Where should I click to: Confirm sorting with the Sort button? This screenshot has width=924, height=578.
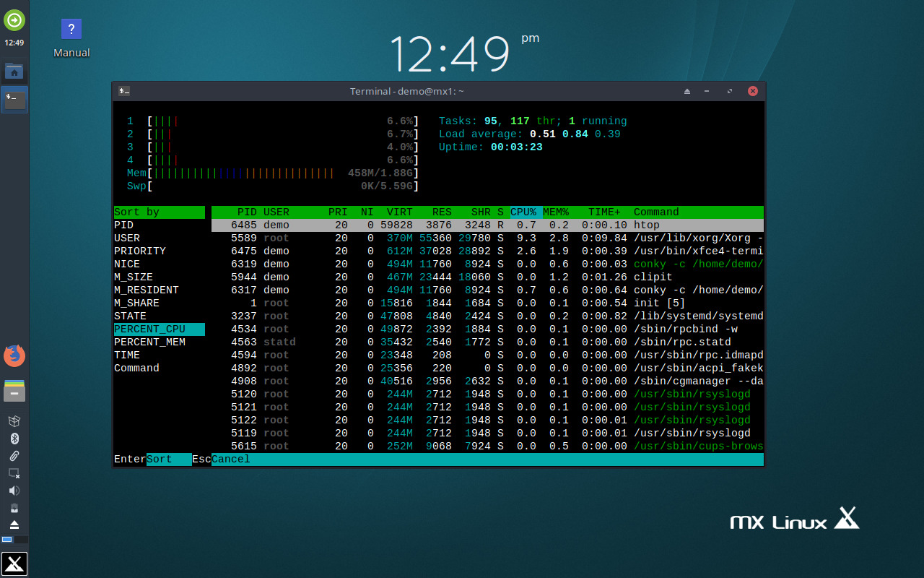click(x=168, y=459)
